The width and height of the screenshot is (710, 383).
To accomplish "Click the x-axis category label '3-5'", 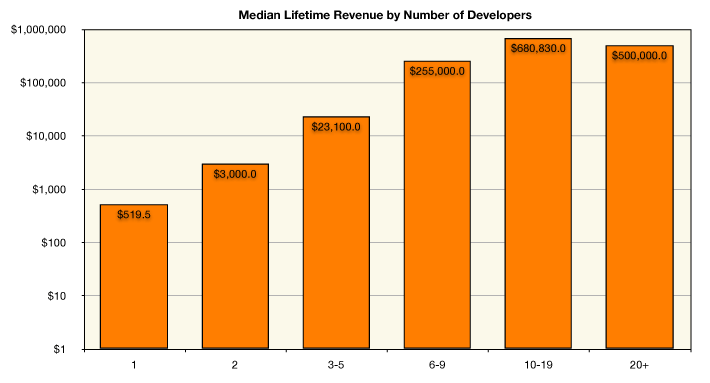I will point(336,365).
